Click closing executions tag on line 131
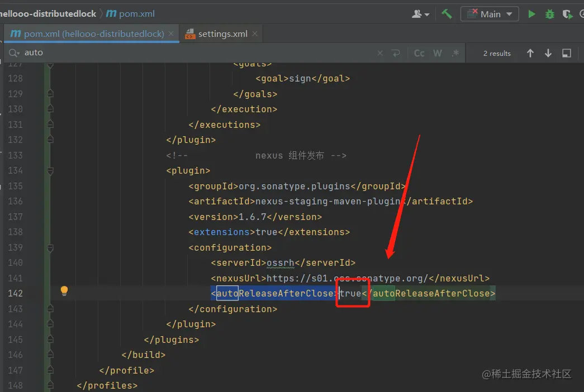 224,125
